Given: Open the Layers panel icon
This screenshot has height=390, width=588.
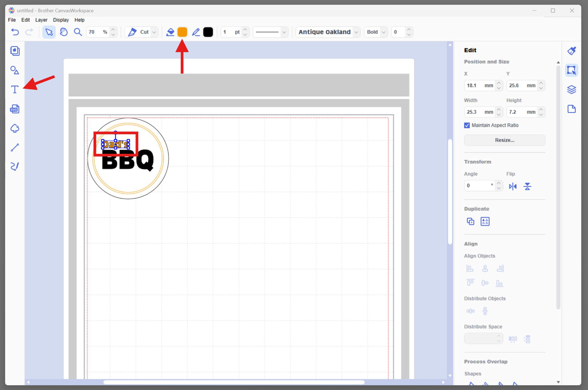Looking at the screenshot, I should pos(571,90).
